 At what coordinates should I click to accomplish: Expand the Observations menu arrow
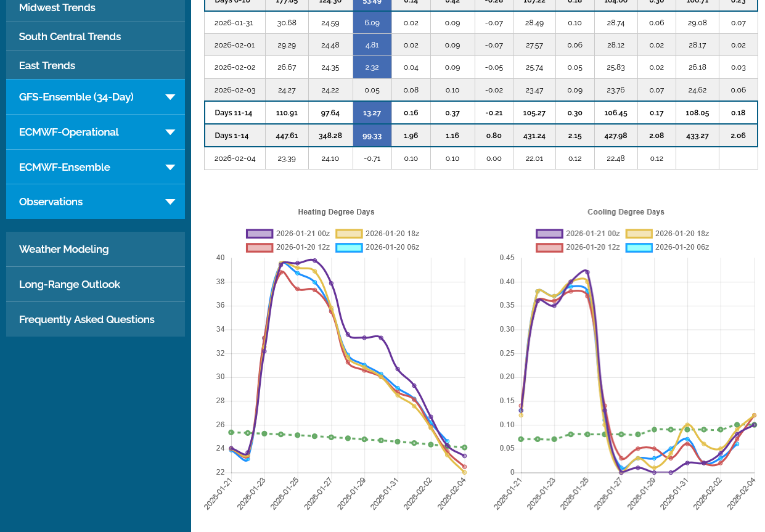pyautogui.click(x=170, y=202)
